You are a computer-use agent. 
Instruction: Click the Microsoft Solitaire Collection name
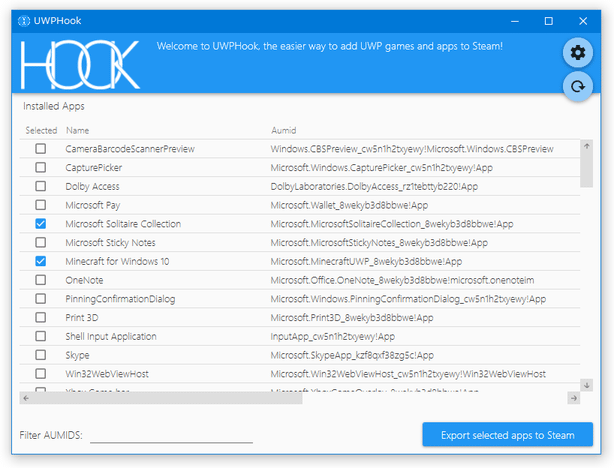tap(123, 224)
